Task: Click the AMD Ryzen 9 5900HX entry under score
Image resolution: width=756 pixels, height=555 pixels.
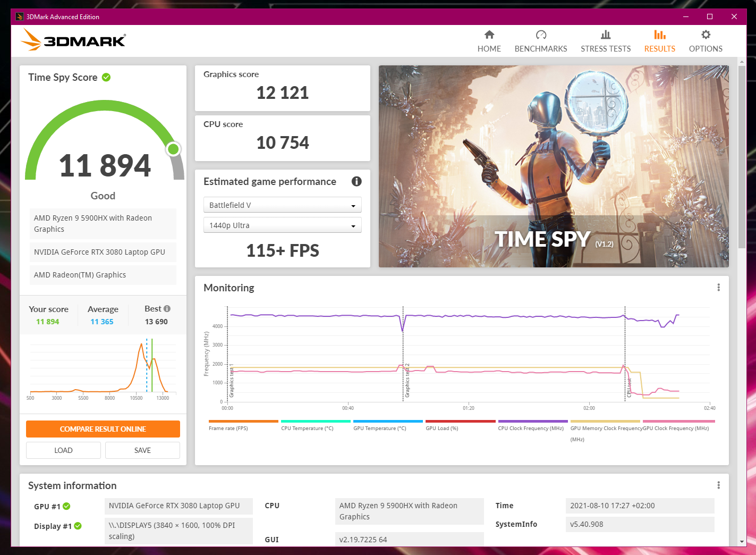Action: click(x=103, y=223)
